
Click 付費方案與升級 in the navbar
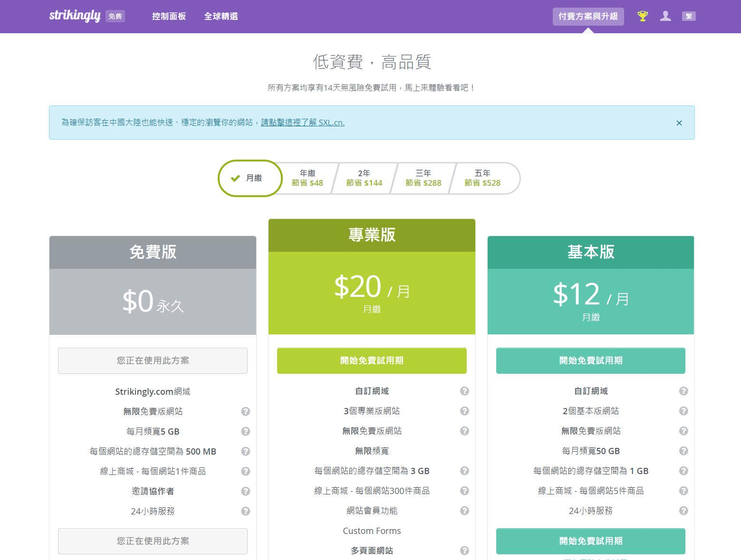[x=588, y=16]
